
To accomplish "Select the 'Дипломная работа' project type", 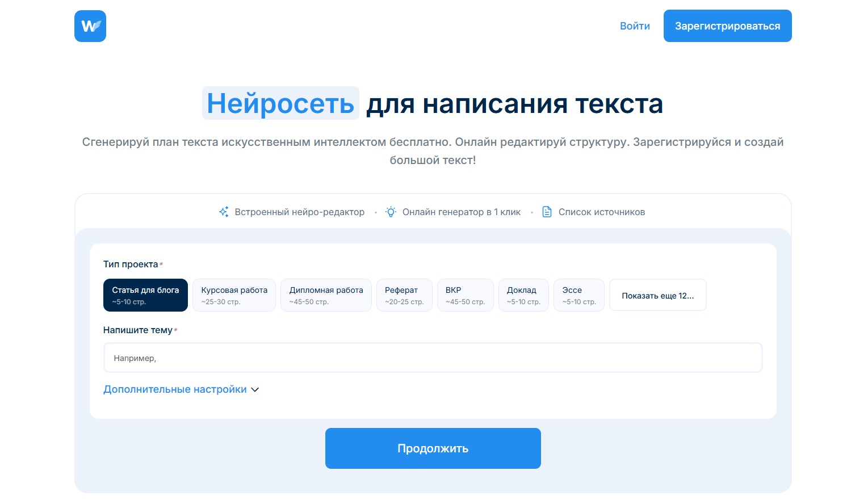I will (x=326, y=295).
